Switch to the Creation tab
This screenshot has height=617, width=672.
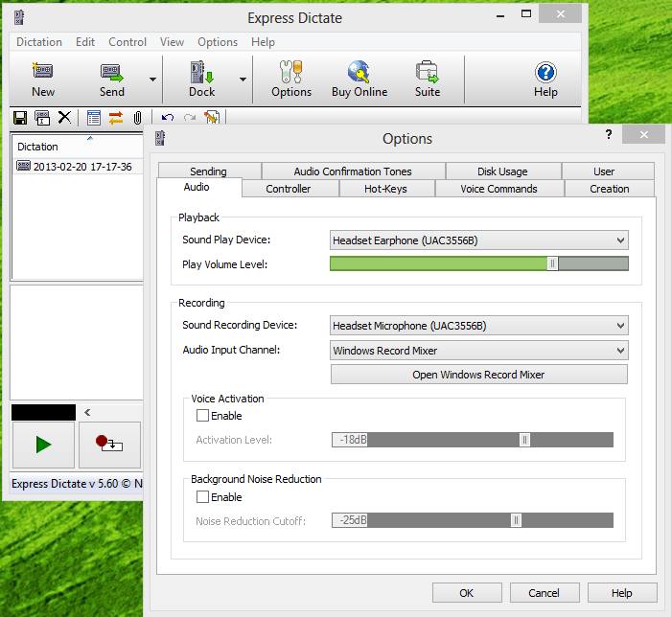(x=610, y=189)
